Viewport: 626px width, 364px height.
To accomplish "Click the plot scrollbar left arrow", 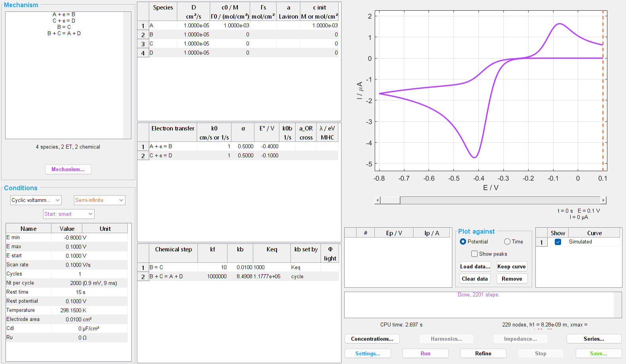I will [x=378, y=200].
